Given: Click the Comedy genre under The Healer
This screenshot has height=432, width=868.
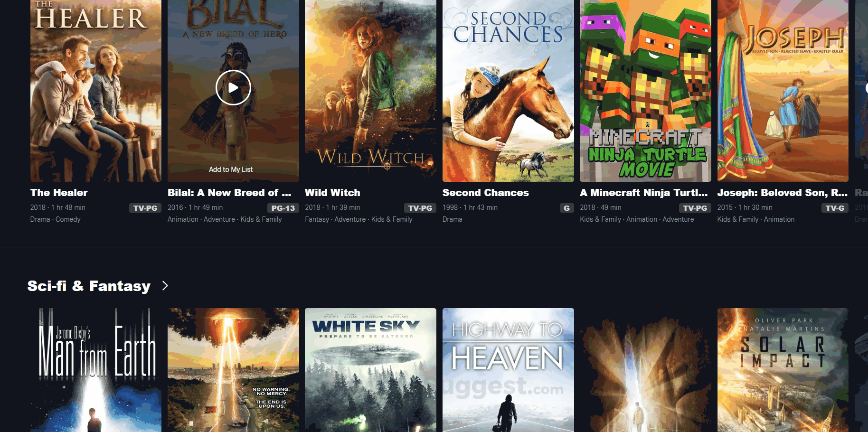Looking at the screenshot, I should tap(67, 219).
